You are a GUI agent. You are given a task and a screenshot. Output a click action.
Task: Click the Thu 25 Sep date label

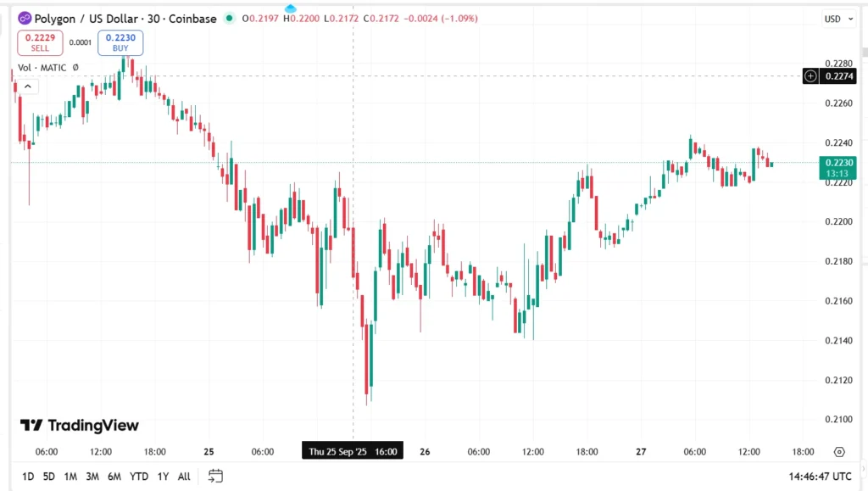(x=352, y=450)
